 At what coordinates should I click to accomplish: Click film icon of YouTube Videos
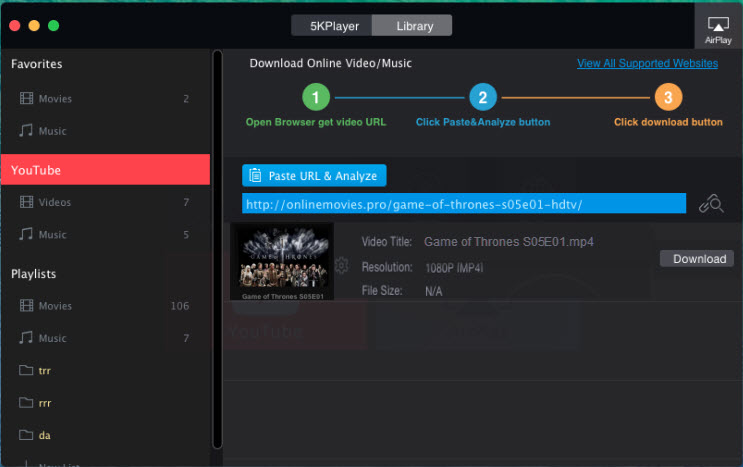27,202
